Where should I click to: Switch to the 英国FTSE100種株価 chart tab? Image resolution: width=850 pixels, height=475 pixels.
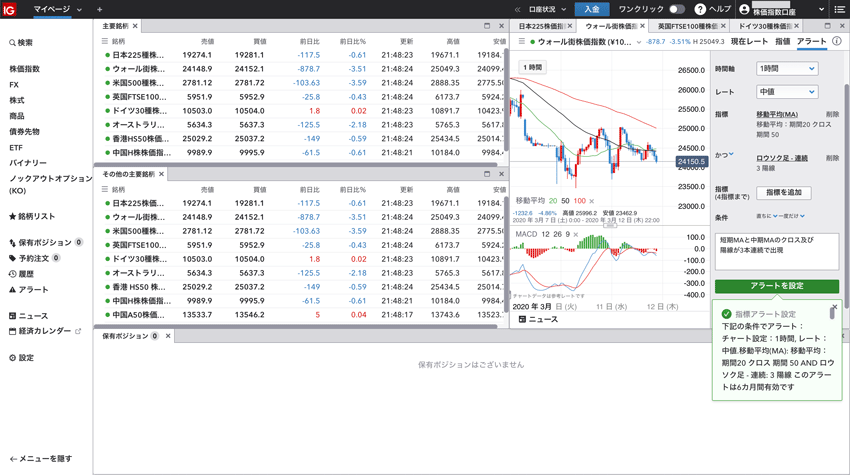coord(687,26)
